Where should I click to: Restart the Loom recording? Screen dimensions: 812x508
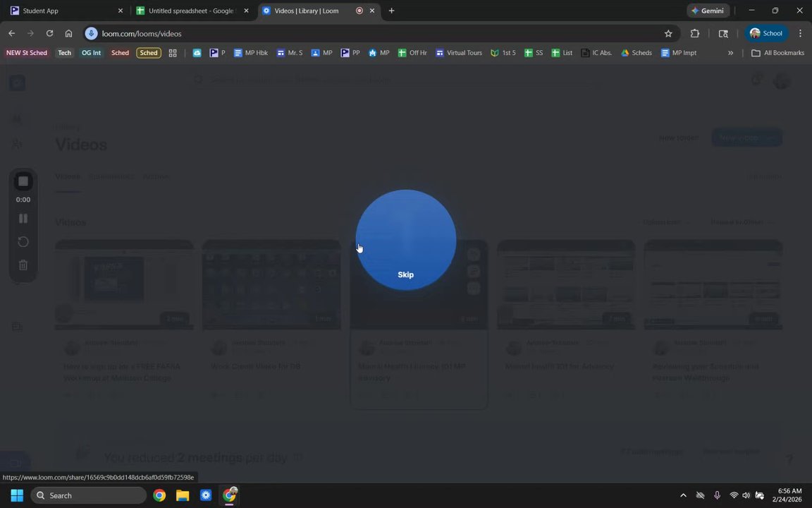23,241
